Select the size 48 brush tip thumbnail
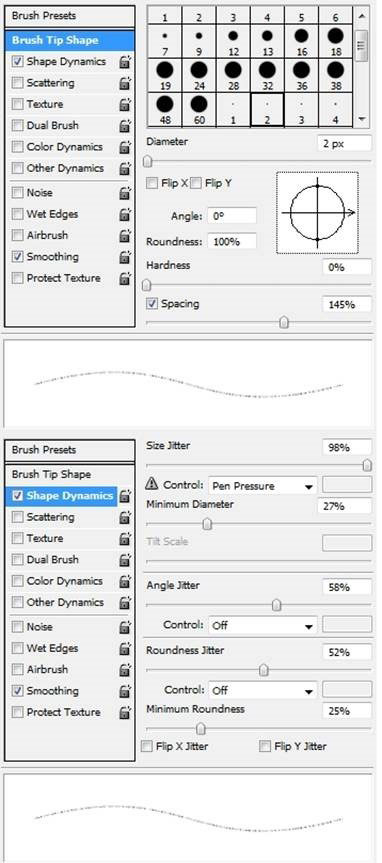The image size is (382, 863). coord(165,109)
